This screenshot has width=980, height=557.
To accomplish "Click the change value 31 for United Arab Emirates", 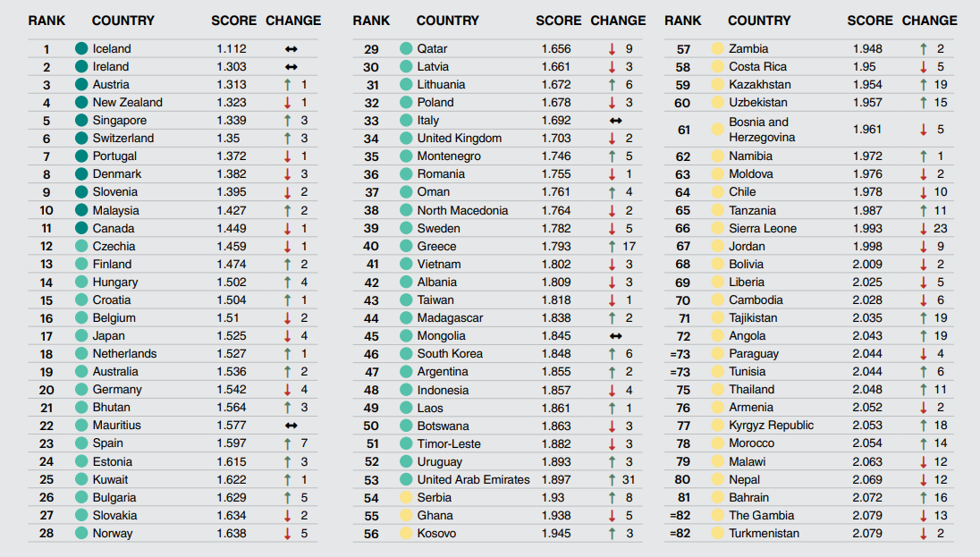I will [x=628, y=479].
